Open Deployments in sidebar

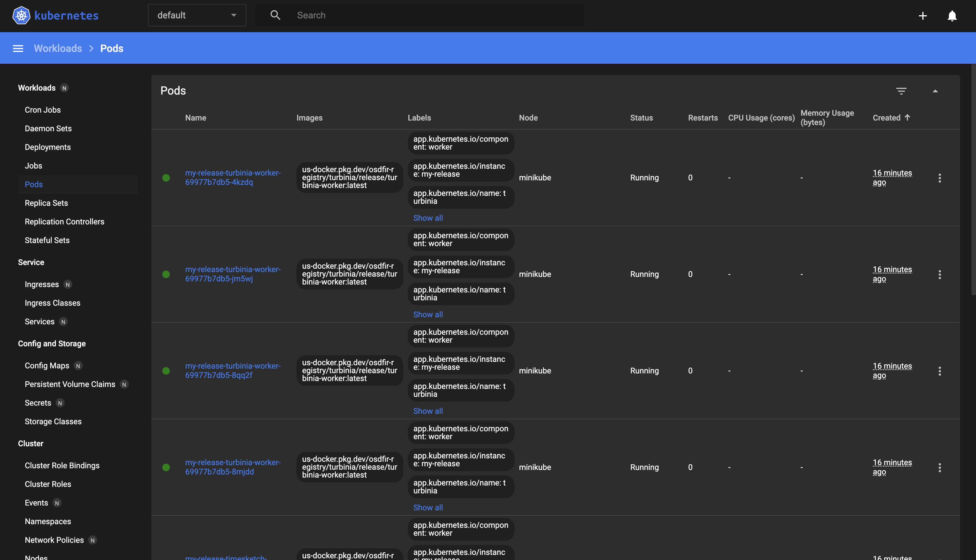48,147
